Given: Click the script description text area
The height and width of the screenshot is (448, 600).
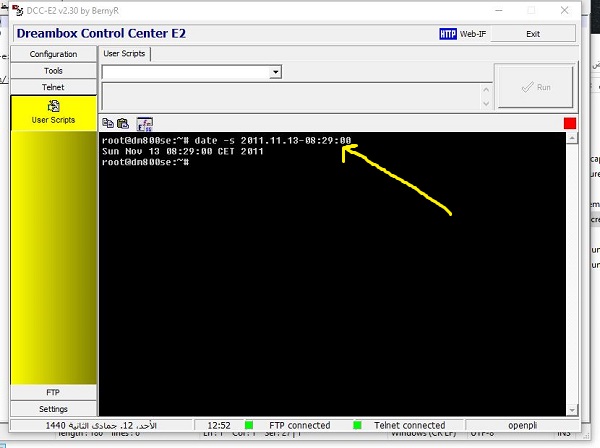Looking at the screenshot, I should point(292,97).
